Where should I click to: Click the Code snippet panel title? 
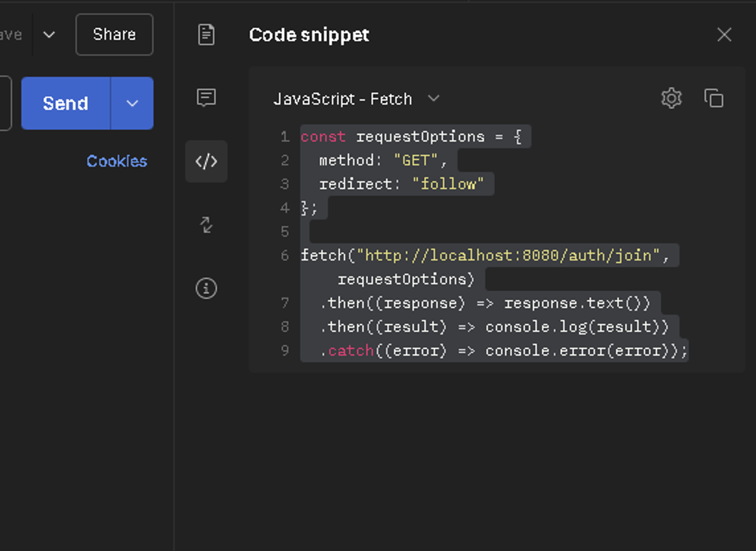click(x=308, y=35)
